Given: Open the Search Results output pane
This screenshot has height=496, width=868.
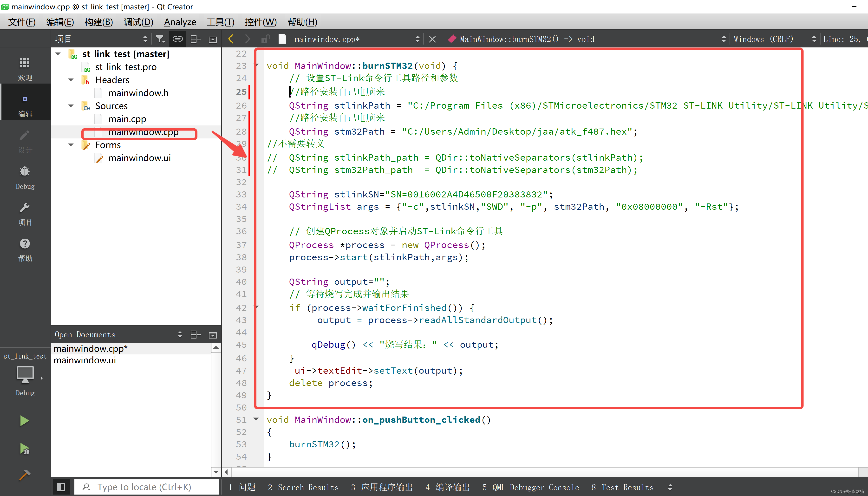Looking at the screenshot, I should (303, 487).
